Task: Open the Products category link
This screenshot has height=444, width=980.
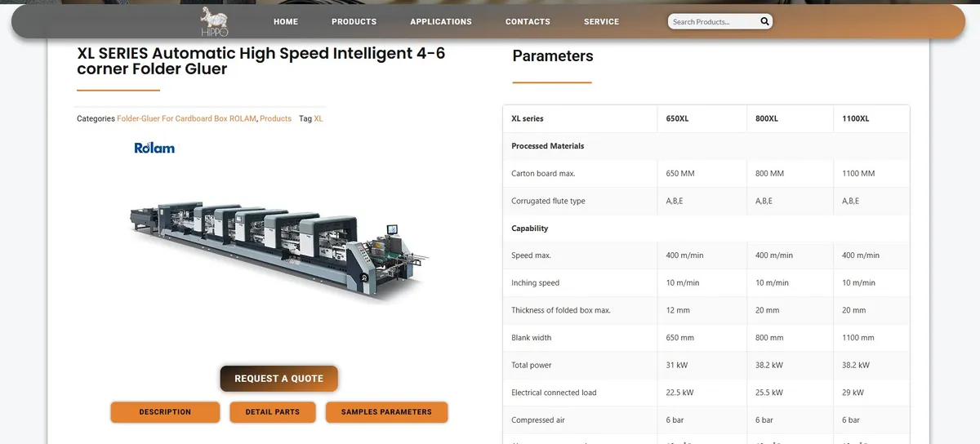Action: coord(275,118)
